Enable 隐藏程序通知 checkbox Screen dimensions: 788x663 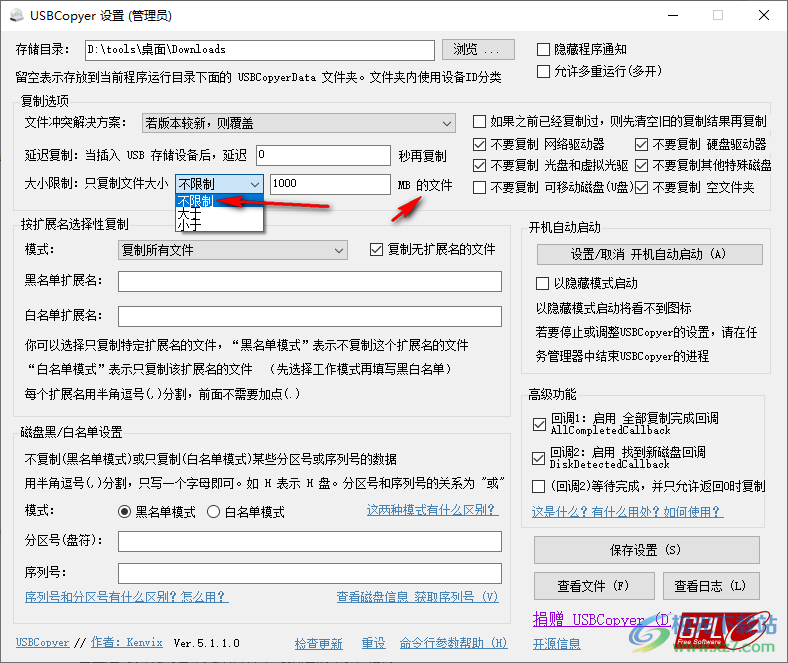tap(543, 49)
